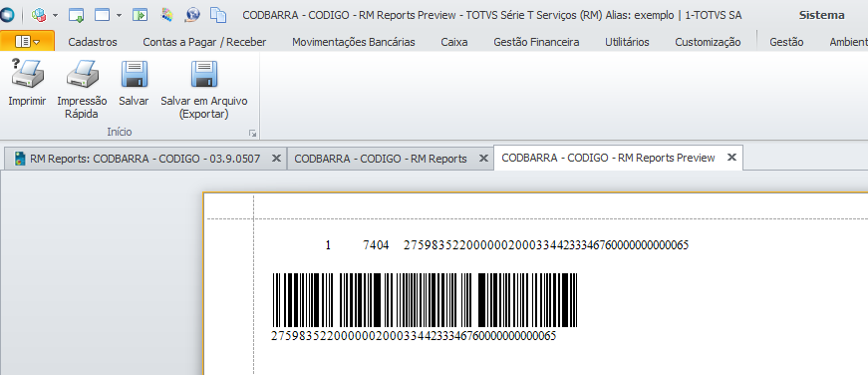Screen dimensions: 868x375
Task: Click the barcode image in the preview
Action: (x=425, y=299)
